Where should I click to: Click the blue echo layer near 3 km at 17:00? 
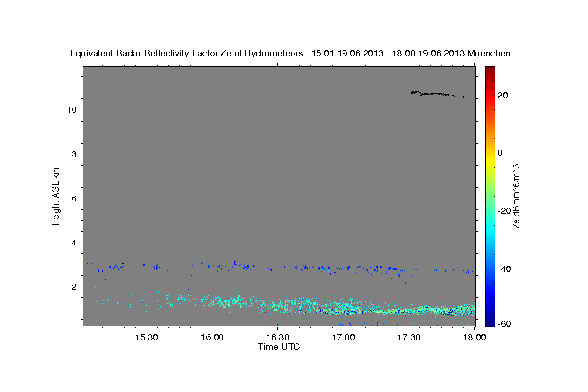click(x=343, y=268)
